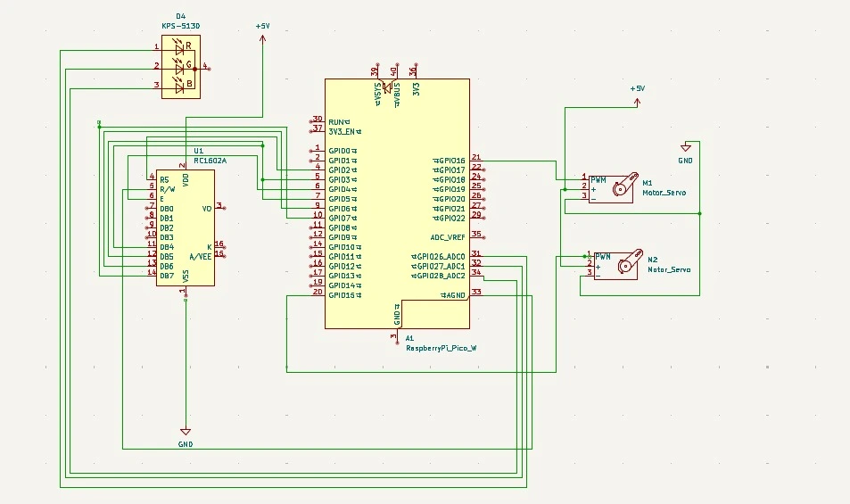
Task: Select the AGND pin label
Action: [x=453, y=295]
